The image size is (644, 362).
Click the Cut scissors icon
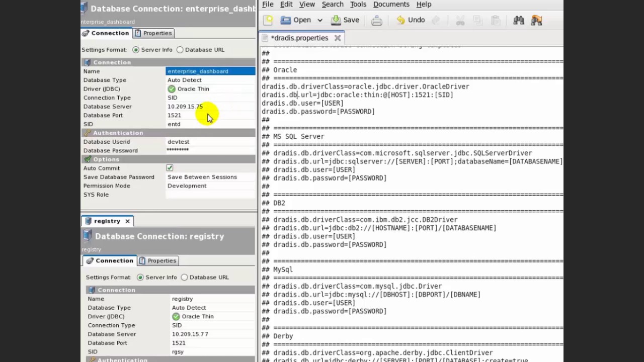(x=460, y=20)
